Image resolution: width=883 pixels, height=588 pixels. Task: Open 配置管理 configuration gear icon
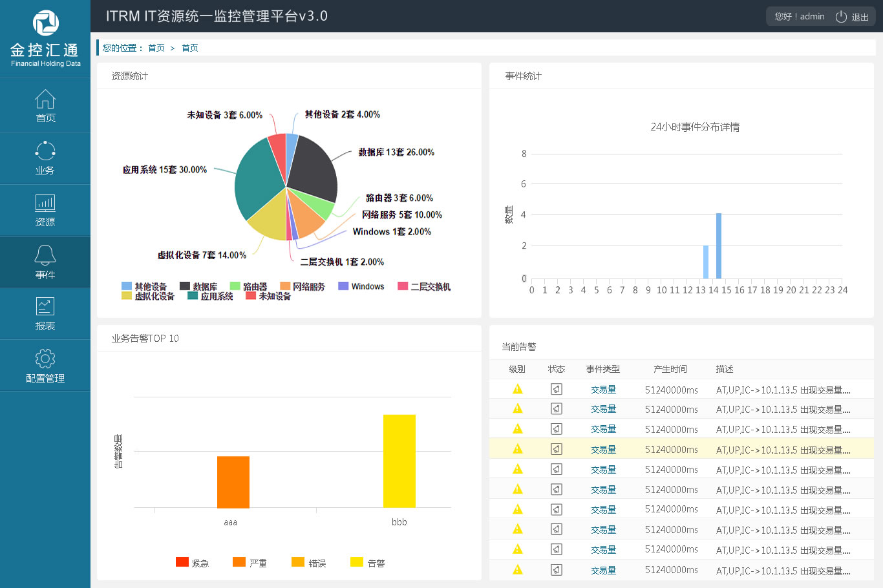point(45,359)
